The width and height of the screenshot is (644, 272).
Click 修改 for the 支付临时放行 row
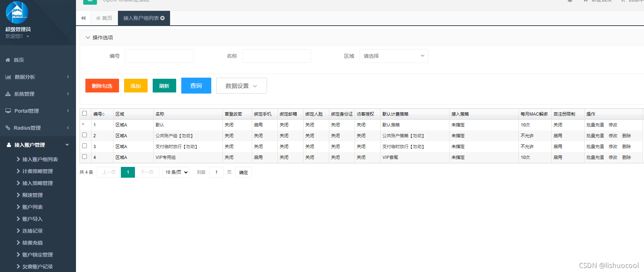[x=613, y=147]
